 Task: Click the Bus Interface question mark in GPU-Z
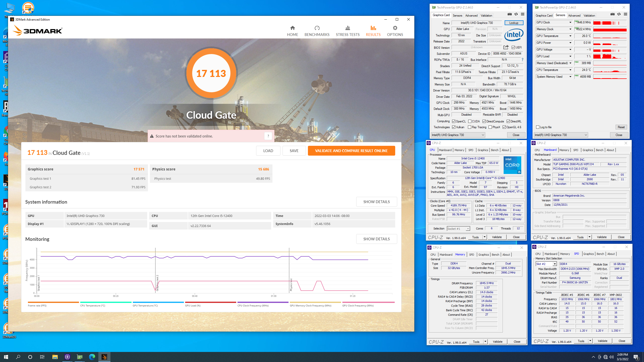pyautogui.click(x=522, y=60)
